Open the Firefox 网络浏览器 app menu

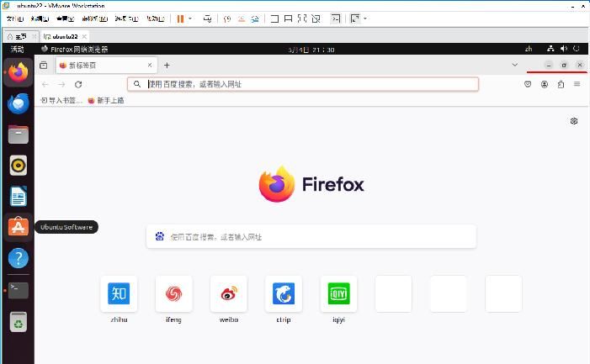tap(75, 49)
